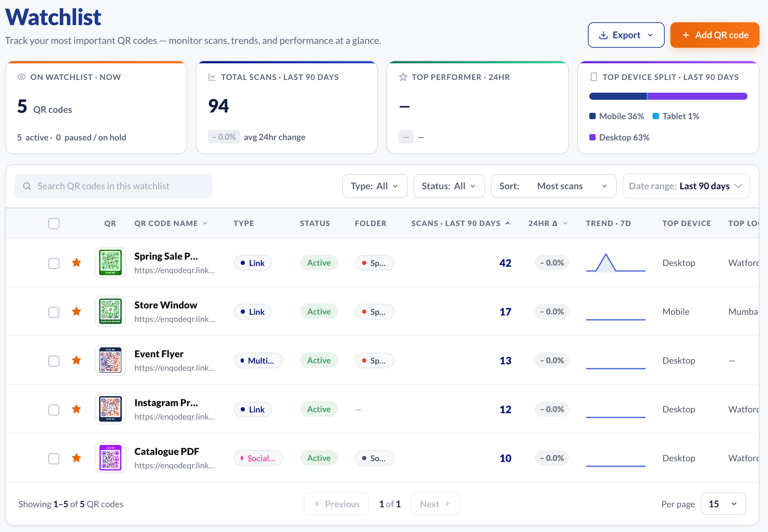Image resolution: width=768 pixels, height=532 pixels.
Task: Unstar the Spring Sale QR code
Action: 76,262
